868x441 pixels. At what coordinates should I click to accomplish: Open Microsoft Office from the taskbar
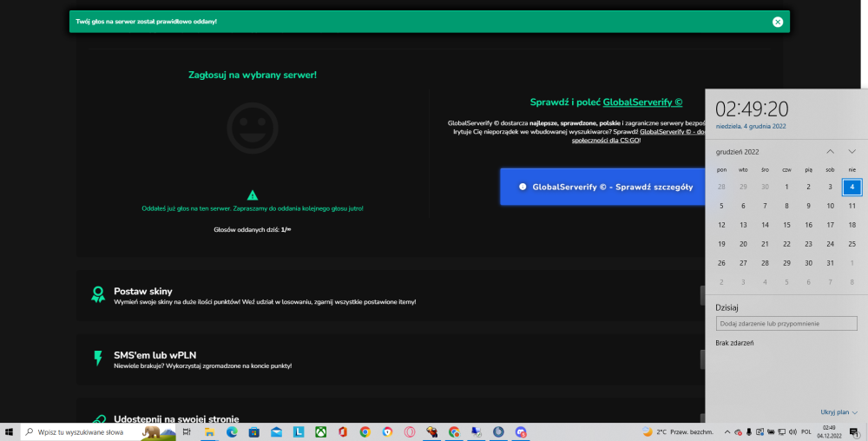coord(343,432)
